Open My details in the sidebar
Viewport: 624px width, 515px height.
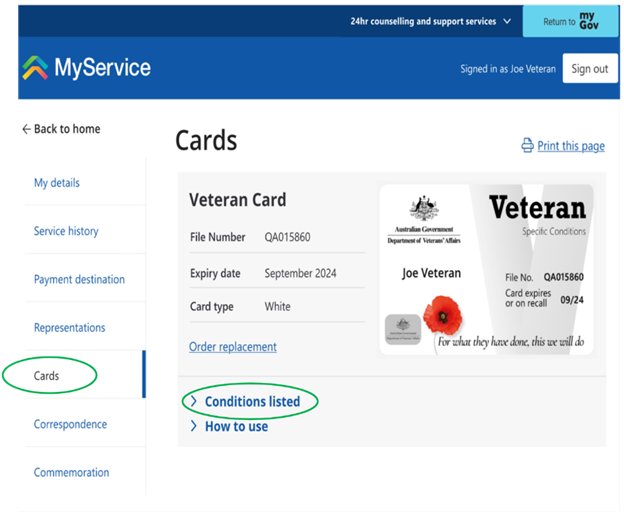(x=57, y=183)
